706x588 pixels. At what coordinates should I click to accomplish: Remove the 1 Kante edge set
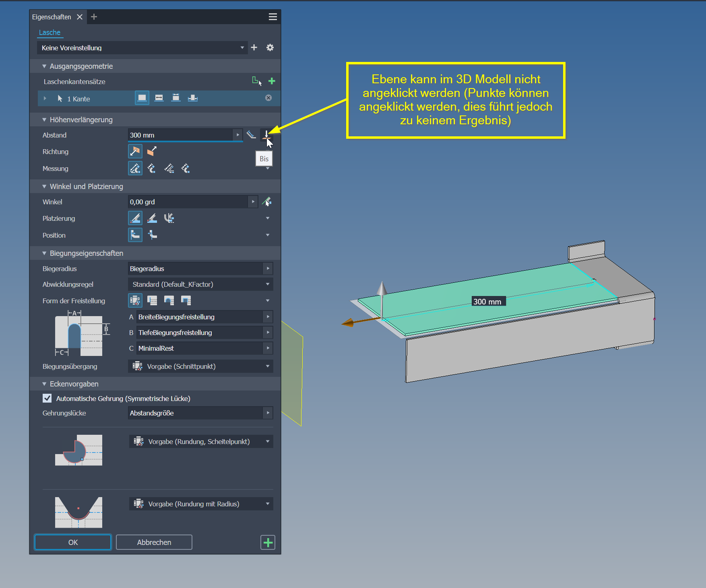pos(268,98)
